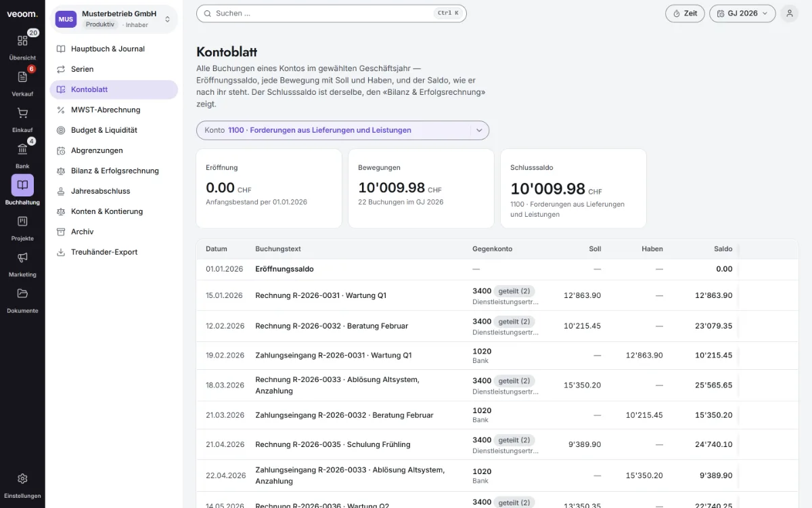Open the Archiv menu item

pyautogui.click(x=114, y=232)
